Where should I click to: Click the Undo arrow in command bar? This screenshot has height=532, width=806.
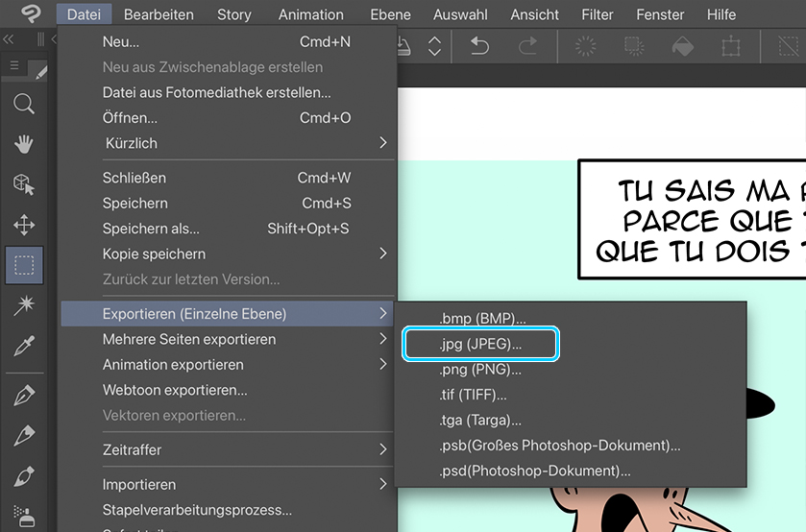click(x=479, y=46)
